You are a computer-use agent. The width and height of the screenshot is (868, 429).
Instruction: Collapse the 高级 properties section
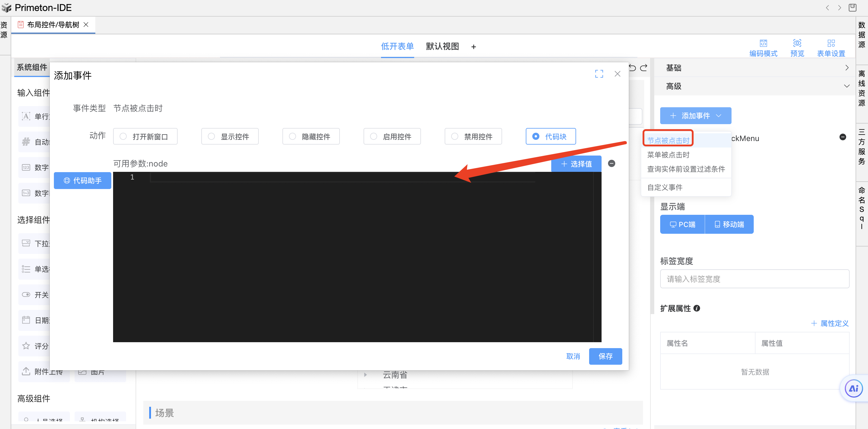pos(846,86)
